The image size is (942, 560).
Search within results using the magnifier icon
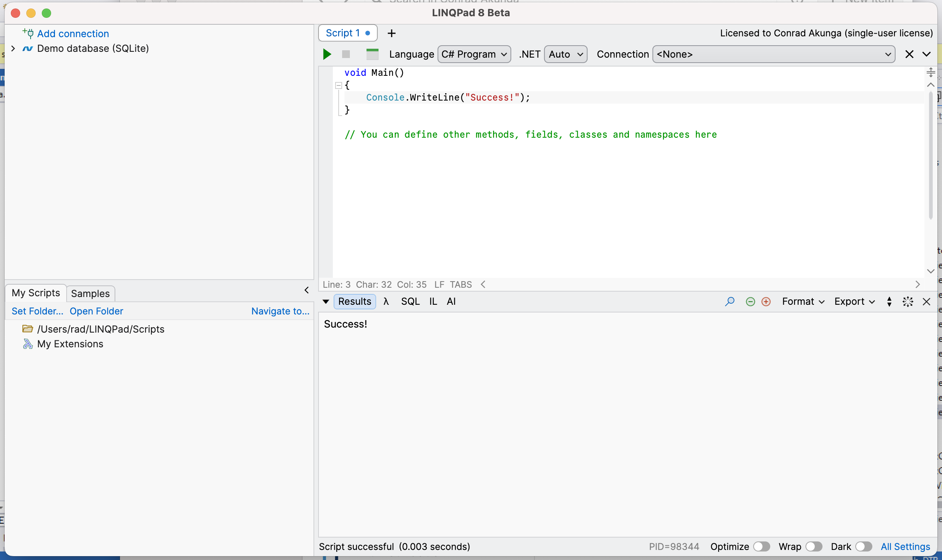tap(730, 301)
